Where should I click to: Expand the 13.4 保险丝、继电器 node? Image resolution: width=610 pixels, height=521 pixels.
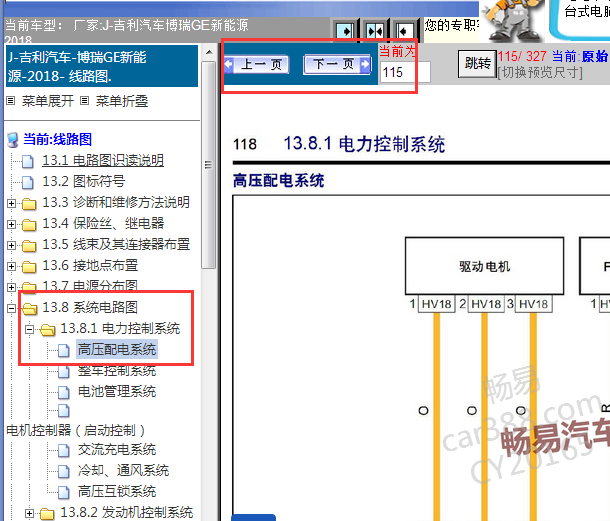11,224
